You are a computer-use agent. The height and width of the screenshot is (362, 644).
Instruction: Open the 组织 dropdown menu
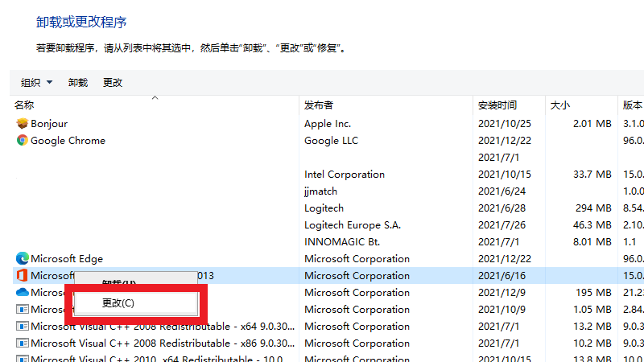pyautogui.click(x=36, y=82)
